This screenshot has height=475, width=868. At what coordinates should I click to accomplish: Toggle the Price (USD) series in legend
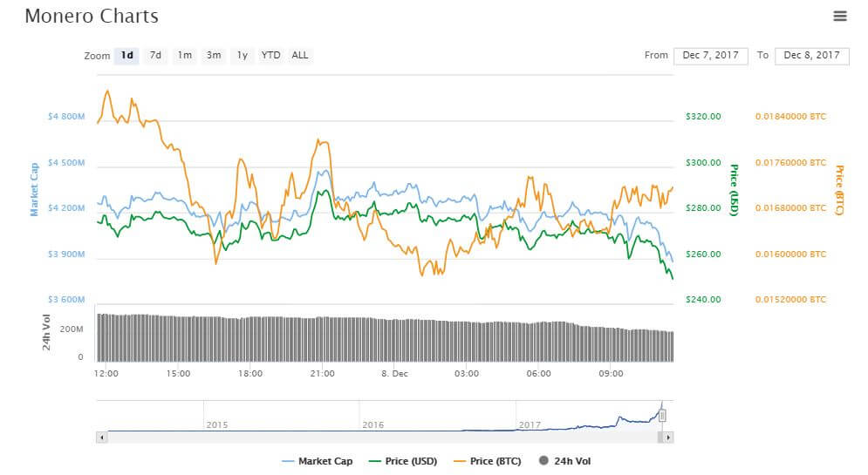403,461
